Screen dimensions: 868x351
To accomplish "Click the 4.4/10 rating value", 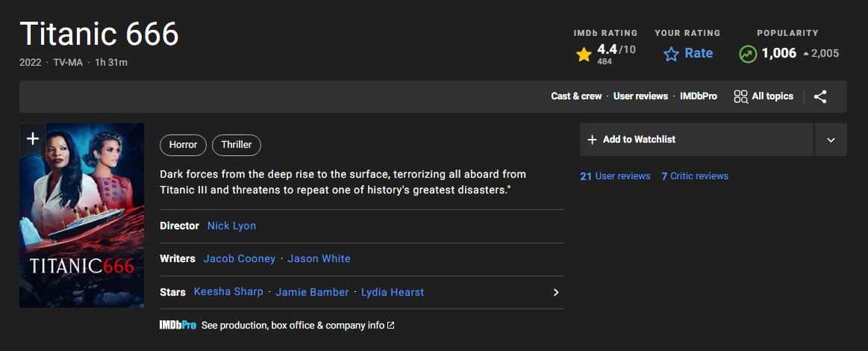I will pos(616,49).
